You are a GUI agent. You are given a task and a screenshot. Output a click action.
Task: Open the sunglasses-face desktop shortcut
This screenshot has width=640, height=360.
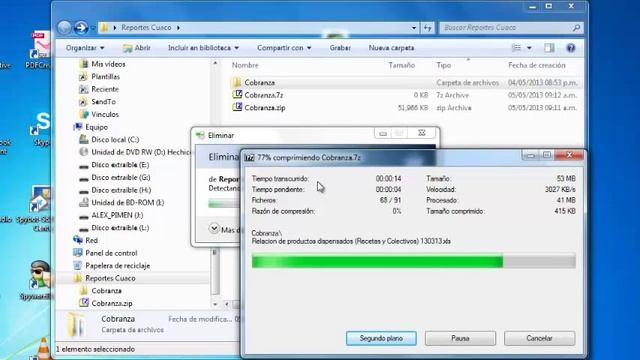click(x=39, y=280)
